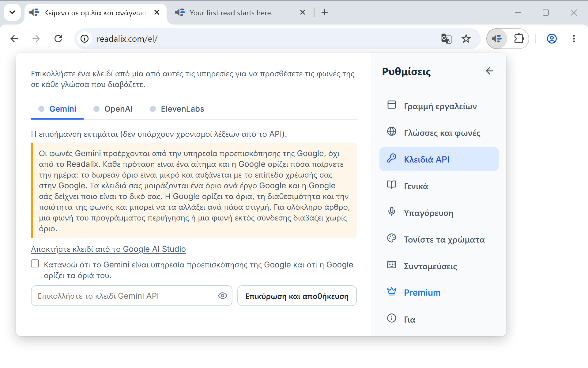Open the Chrome profile avatar icon
This screenshot has width=588, height=368.
552,39
